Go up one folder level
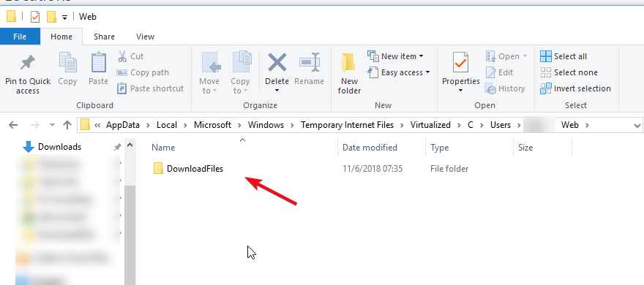The width and height of the screenshot is (644, 285). 67,125
